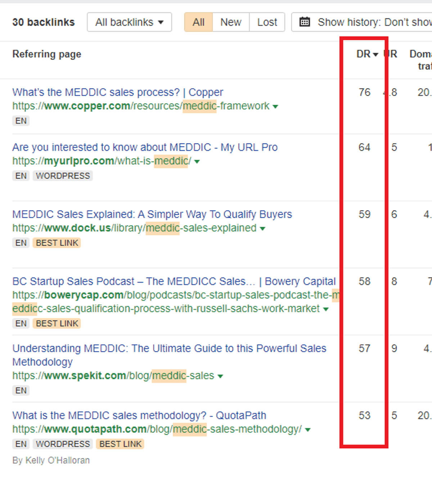This screenshot has width=432, height=504.
Task: Open the copper.com meddic-framework URL
Action: coord(141,106)
